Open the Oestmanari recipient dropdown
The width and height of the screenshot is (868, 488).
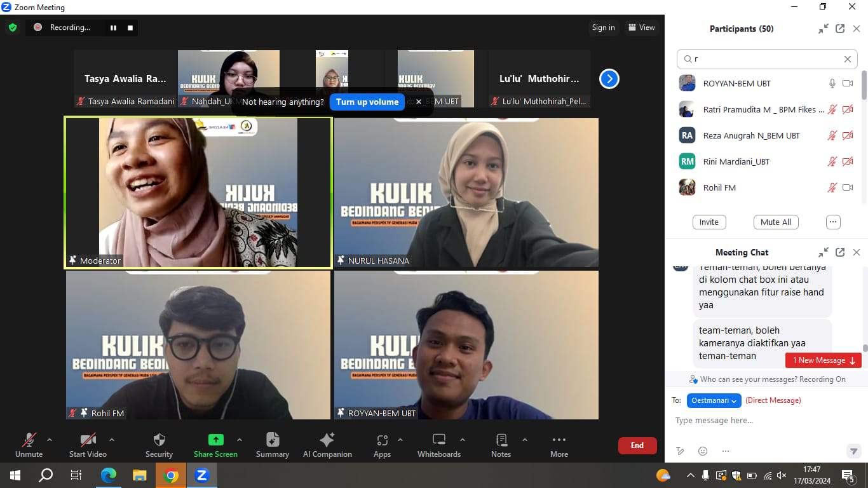click(x=714, y=400)
